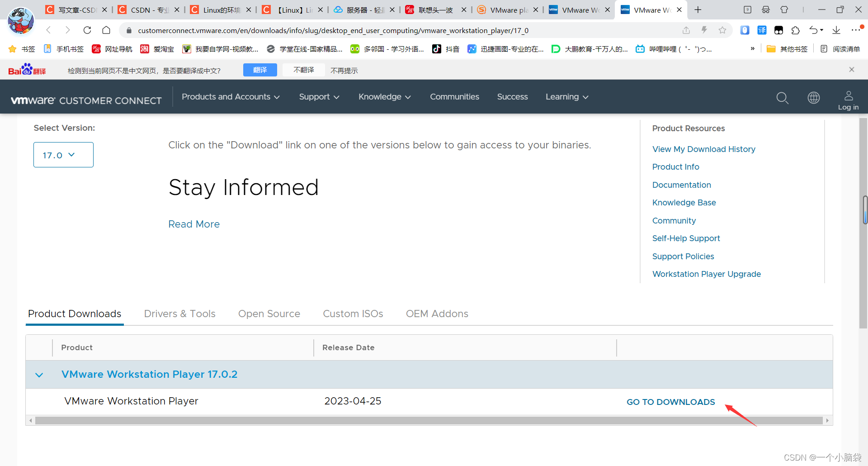Screen dimensions: 868x466
Task: Open Communities in the nav bar
Action: 454,97
